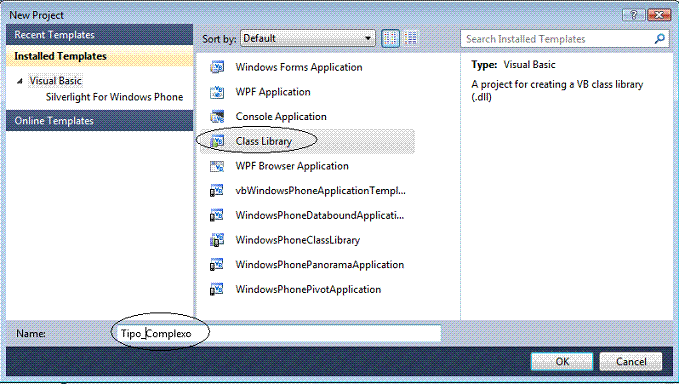The height and width of the screenshot is (384, 679).
Task: Choose the WPF Application template icon
Action: tap(217, 92)
